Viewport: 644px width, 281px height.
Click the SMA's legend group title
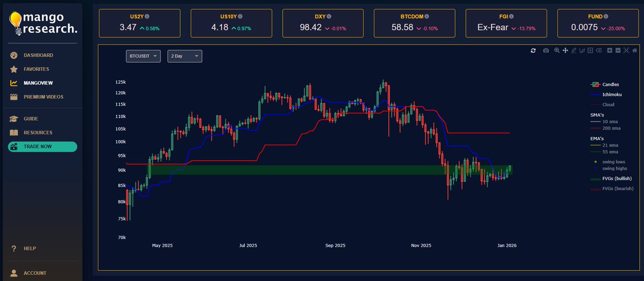click(596, 115)
